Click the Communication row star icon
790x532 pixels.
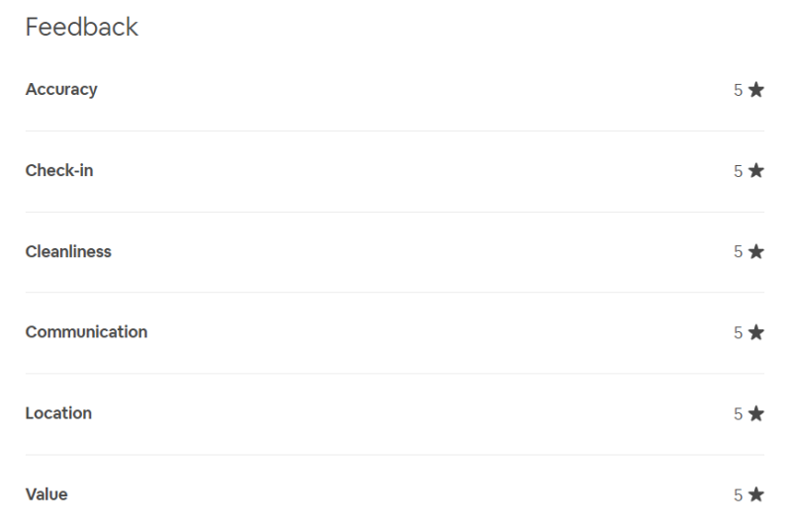pyautogui.click(x=756, y=332)
